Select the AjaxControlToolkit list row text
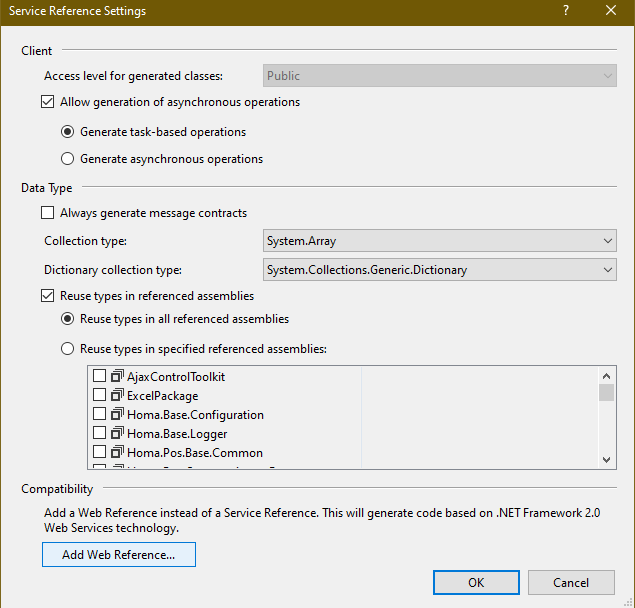The height and width of the screenshot is (608, 635). pyautogui.click(x=176, y=377)
